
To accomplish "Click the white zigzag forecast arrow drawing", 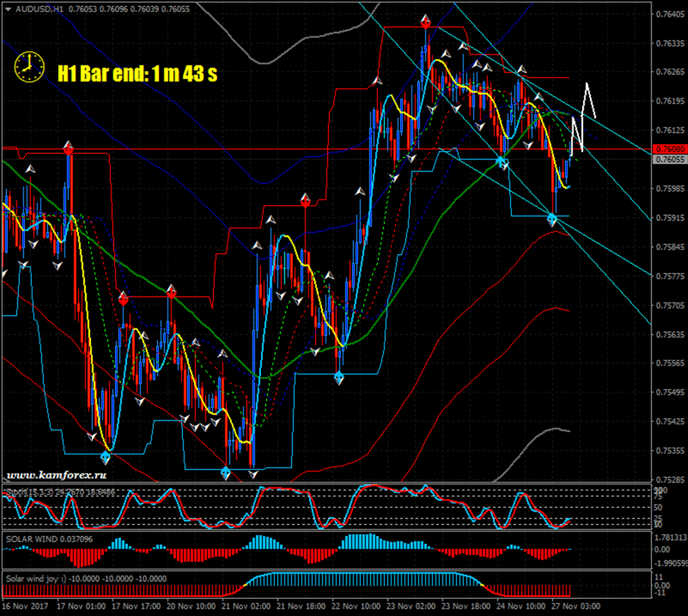I will (x=584, y=118).
